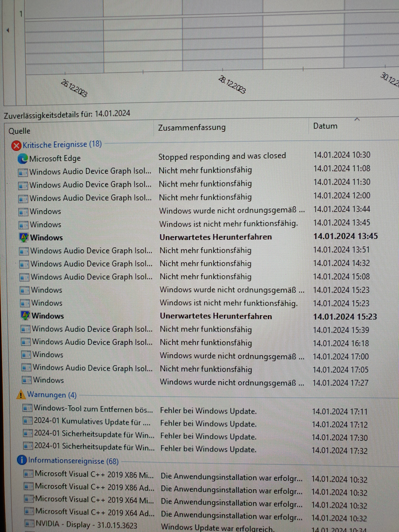Screen dimensions: 399x532
Task: Click the Datum column header
Action: pos(325,126)
